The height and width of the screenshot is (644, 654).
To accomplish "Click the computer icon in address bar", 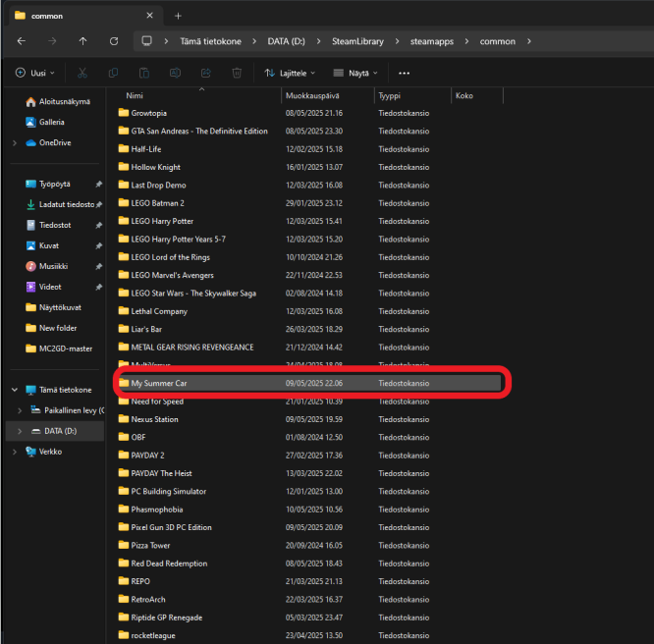I will click(147, 41).
